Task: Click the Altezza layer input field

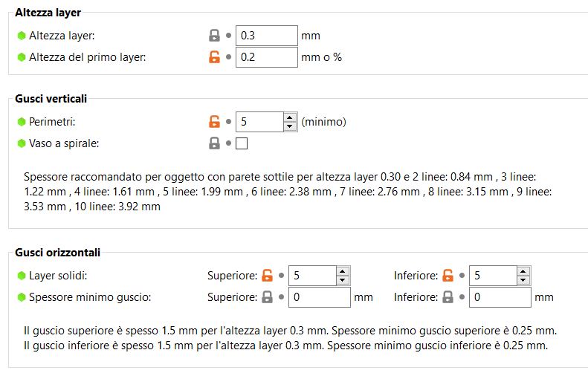Action: [266, 35]
